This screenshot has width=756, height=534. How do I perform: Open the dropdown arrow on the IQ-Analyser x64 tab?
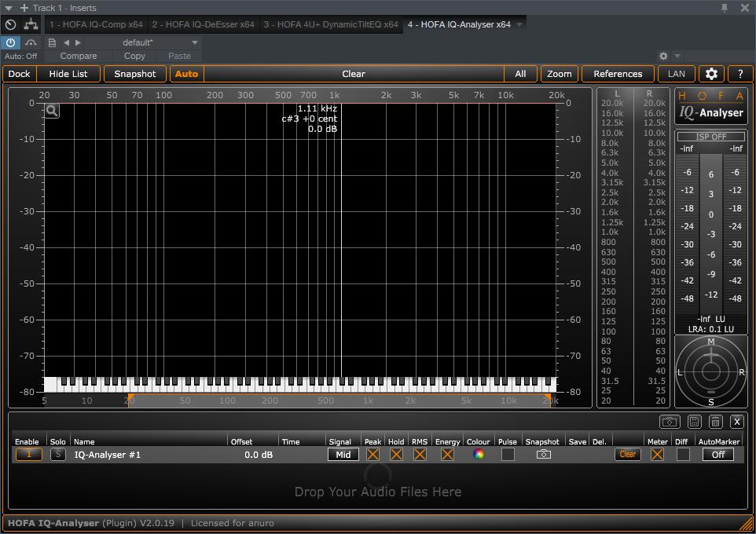[x=518, y=24]
